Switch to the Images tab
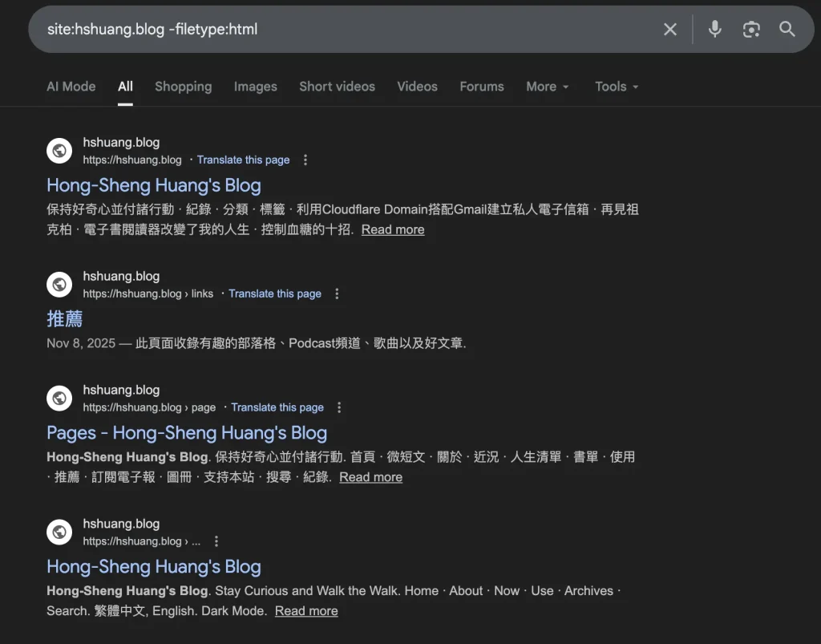The height and width of the screenshot is (644, 821). tap(255, 87)
